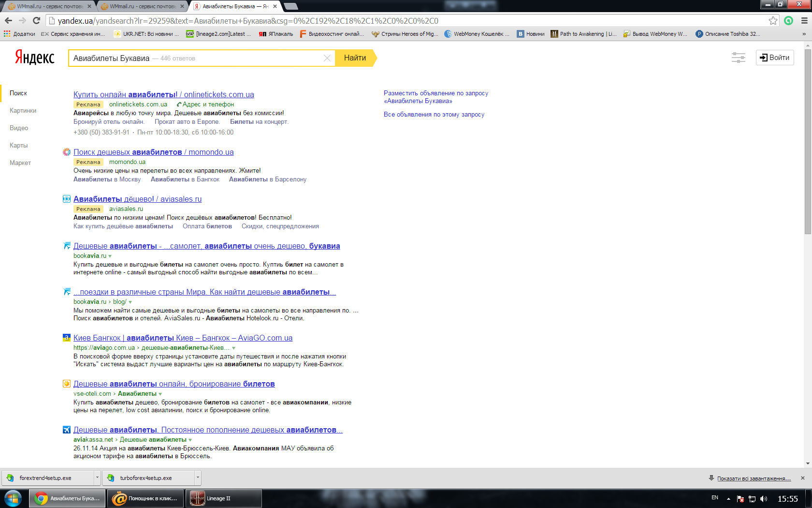Click the volume speaker tray icon
812x508 pixels.
pyautogui.click(x=764, y=499)
